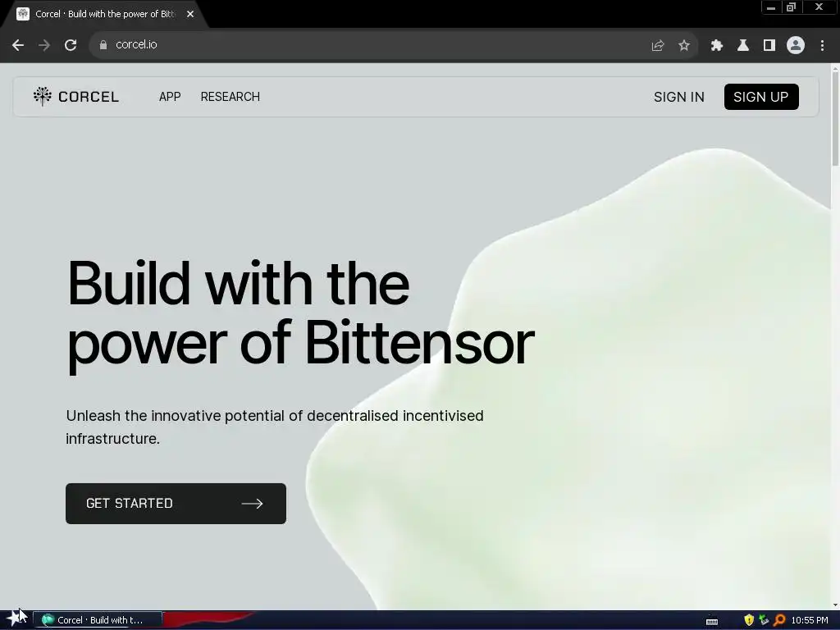The height and width of the screenshot is (630, 840).
Task: Click the scrollbar down arrow
Action: click(835, 605)
